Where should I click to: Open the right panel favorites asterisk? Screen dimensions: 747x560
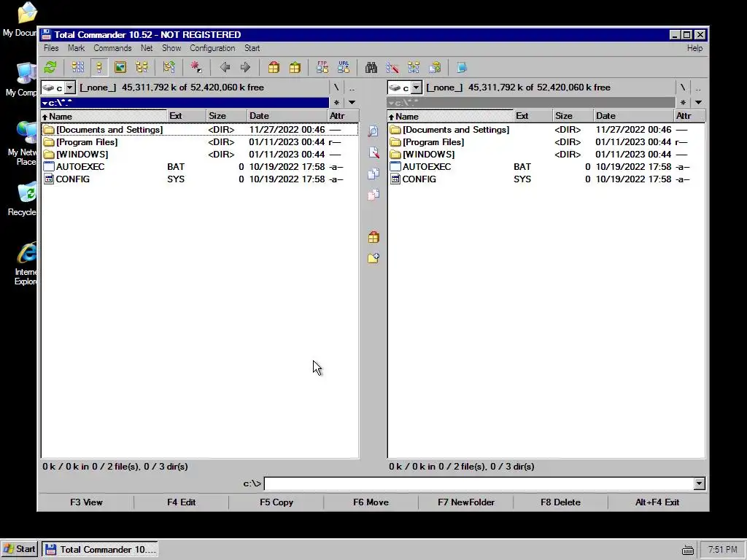[x=683, y=102]
